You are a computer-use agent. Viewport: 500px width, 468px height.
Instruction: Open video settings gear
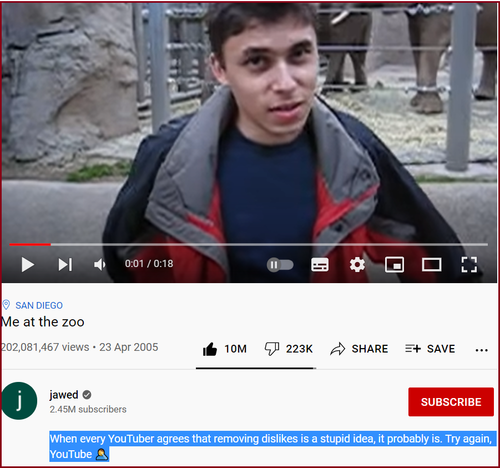[357, 265]
